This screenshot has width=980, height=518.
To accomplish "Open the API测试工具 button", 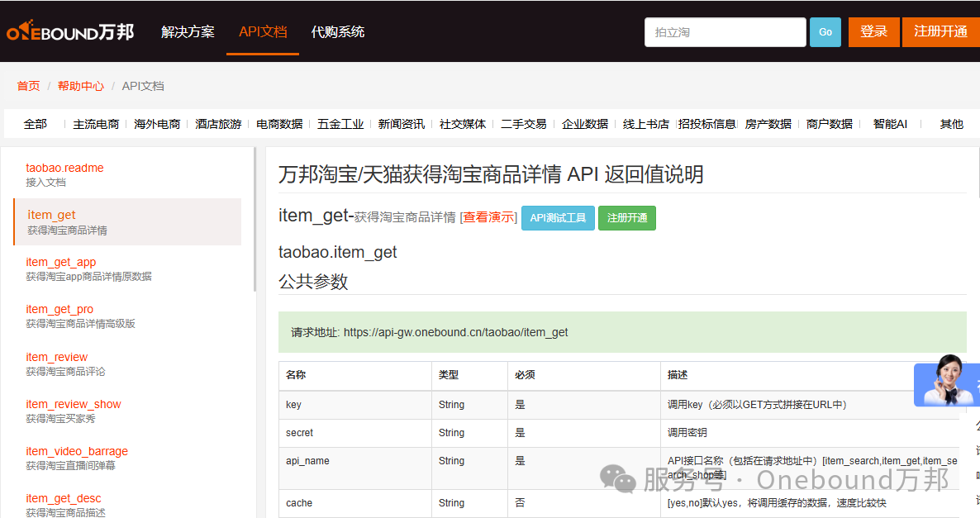I will coord(558,218).
